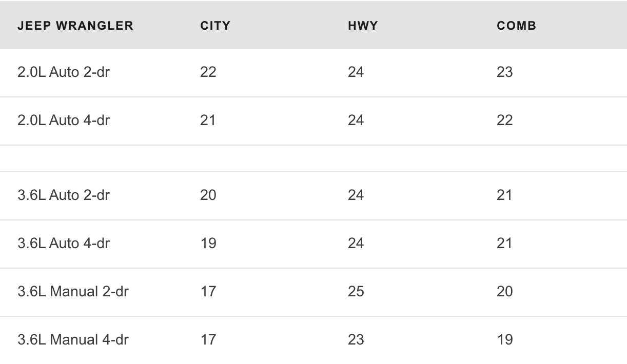Click combined value 22 for 2.0L 4-dr
The width and height of the screenshot is (627, 364).
click(505, 120)
